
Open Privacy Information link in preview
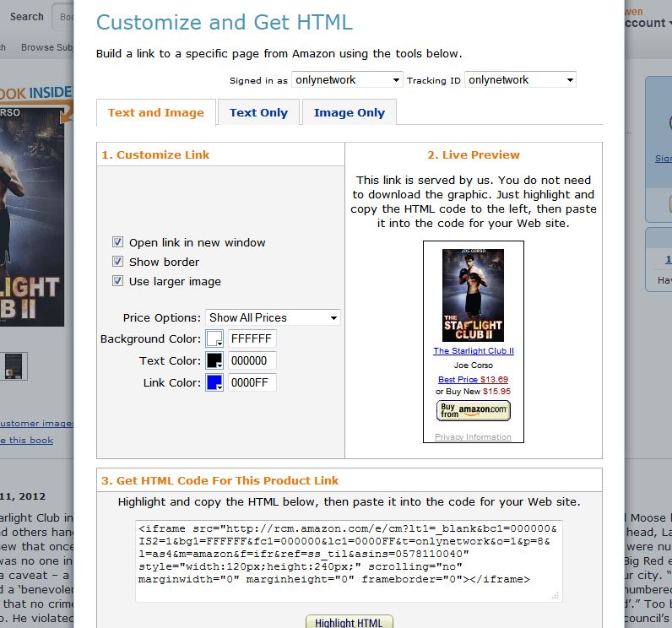[x=473, y=437]
